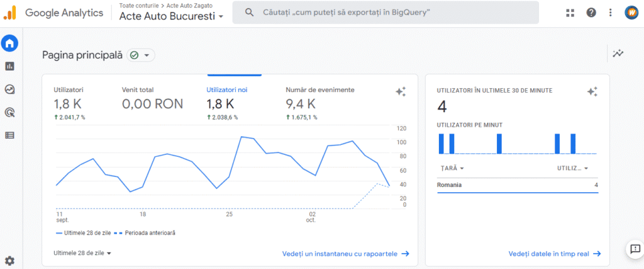This screenshot has height=269, width=644.
Task: Click the 0,00 RON revenue value
Action: pos(152,104)
